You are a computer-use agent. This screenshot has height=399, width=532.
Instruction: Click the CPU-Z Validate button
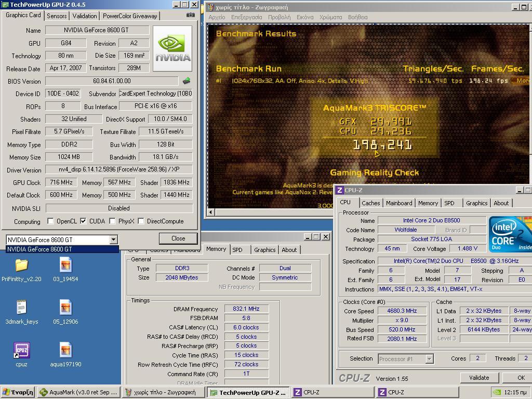pyautogui.click(x=479, y=378)
